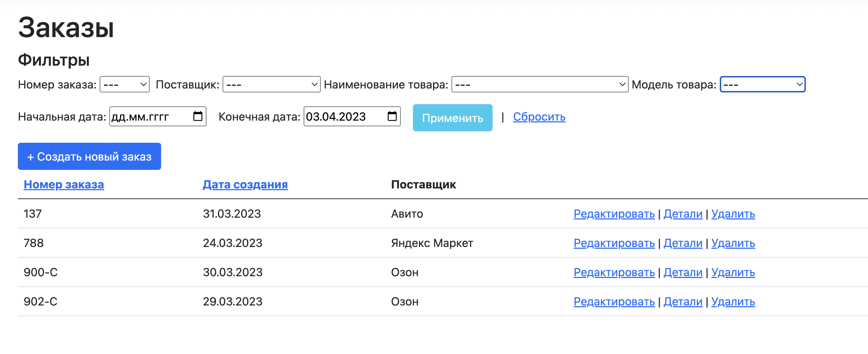868x354 pixels.
Task: Open the calendar picker for Конечная дата
Action: click(x=392, y=116)
